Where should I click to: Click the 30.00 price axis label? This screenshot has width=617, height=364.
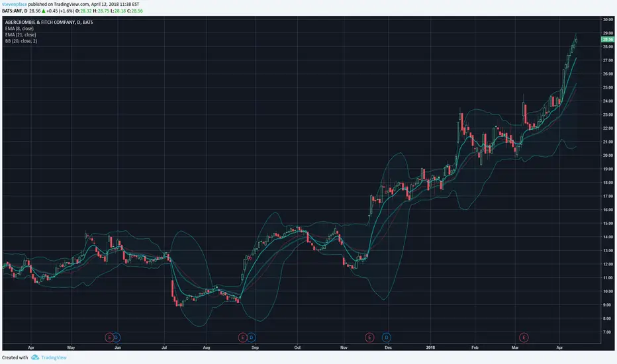[608, 19]
